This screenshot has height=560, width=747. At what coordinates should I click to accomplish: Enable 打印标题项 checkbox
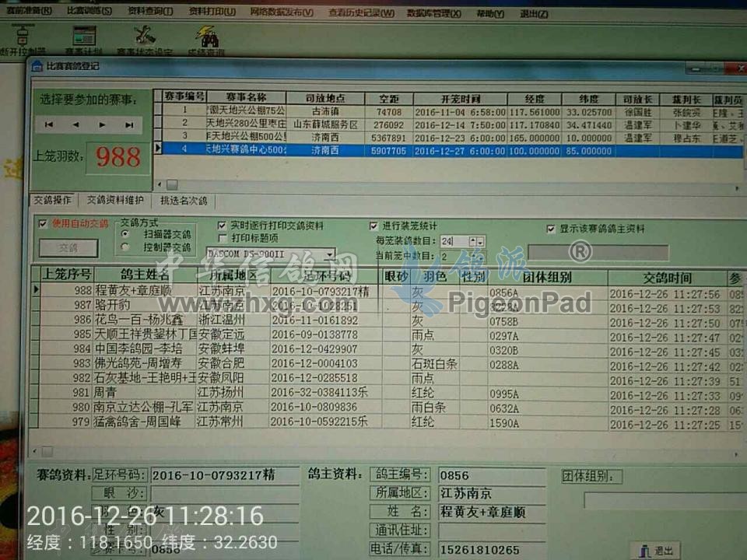pos(222,238)
